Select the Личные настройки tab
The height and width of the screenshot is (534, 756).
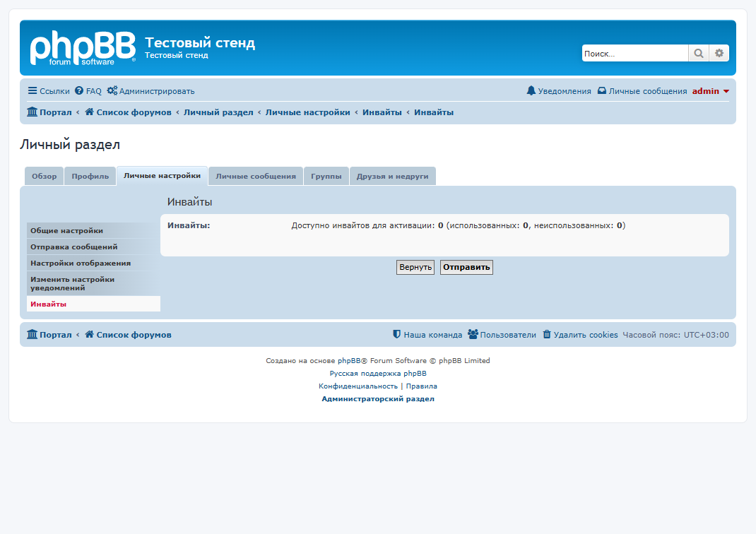tap(162, 176)
